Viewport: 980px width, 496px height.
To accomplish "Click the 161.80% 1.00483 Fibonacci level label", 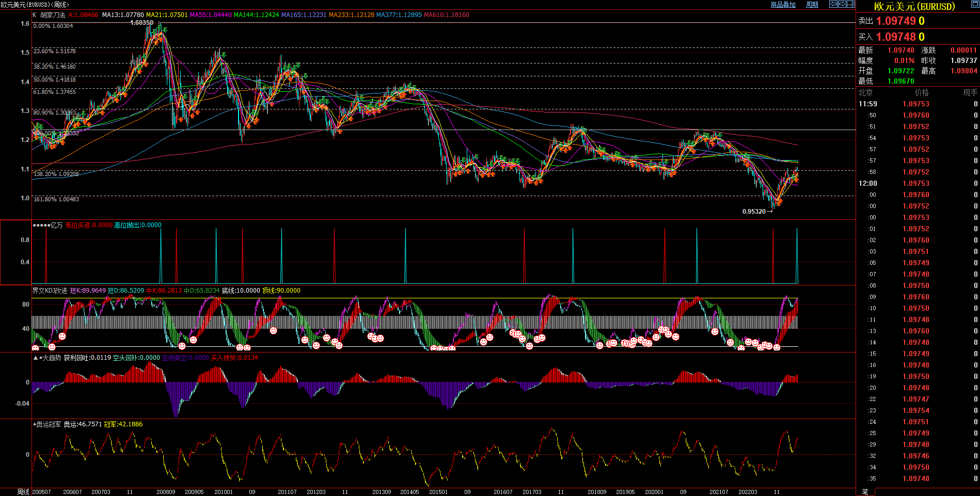I will coord(56,199).
